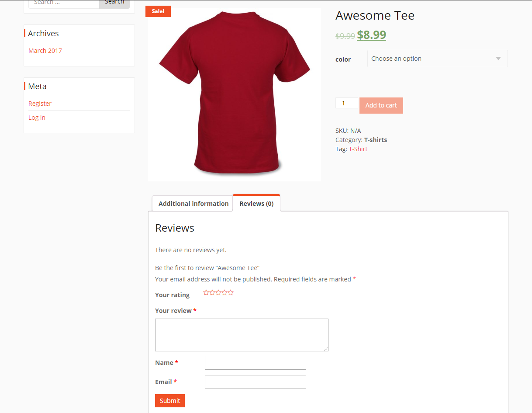Image resolution: width=532 pixels, height=413 pixels.
Task: Select the third rating star
Action: pyautogui.click(x=218, y=292)
